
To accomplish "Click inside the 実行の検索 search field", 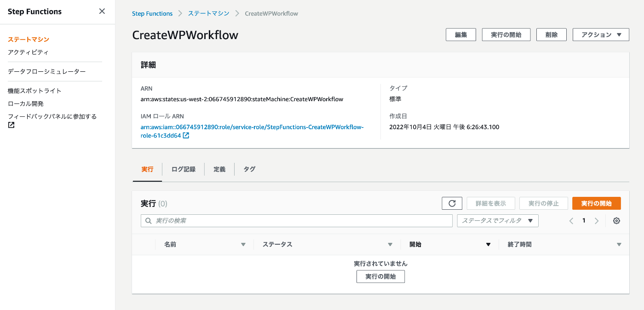I will pos(294,221).
